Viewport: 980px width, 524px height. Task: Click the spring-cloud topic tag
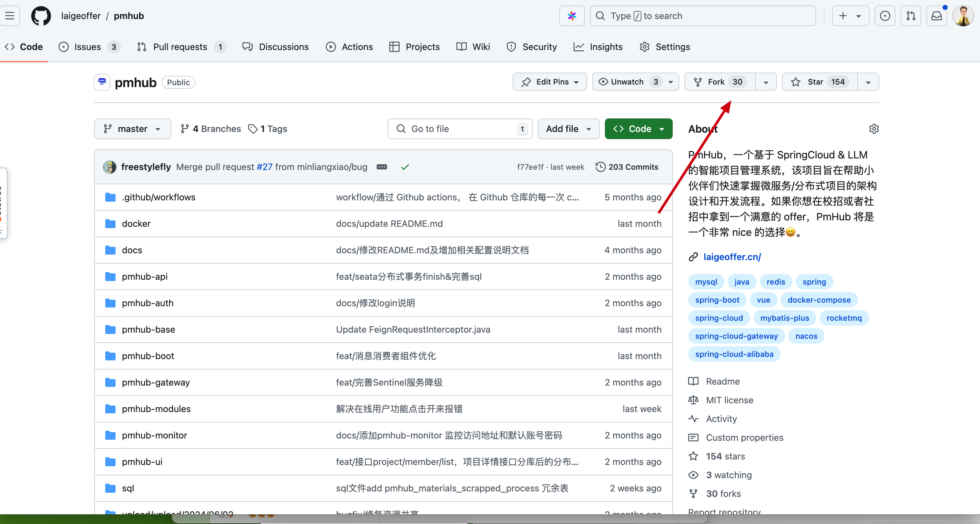719,317
